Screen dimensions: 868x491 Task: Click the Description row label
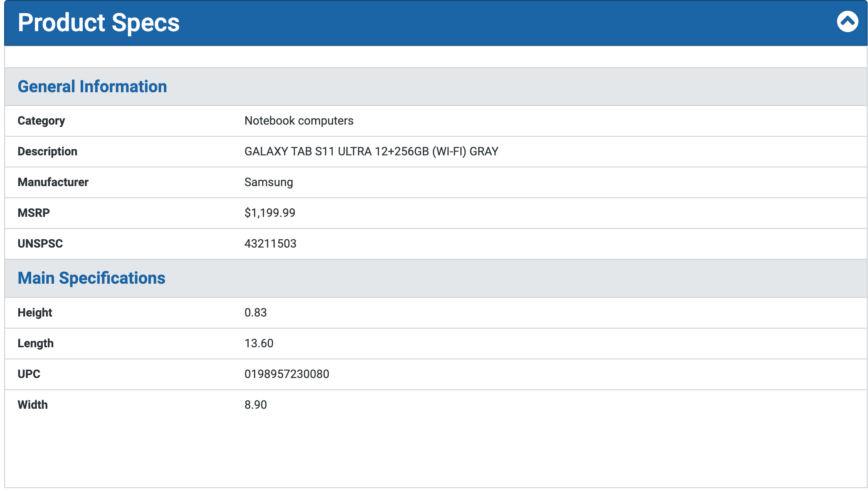[47, 152]
